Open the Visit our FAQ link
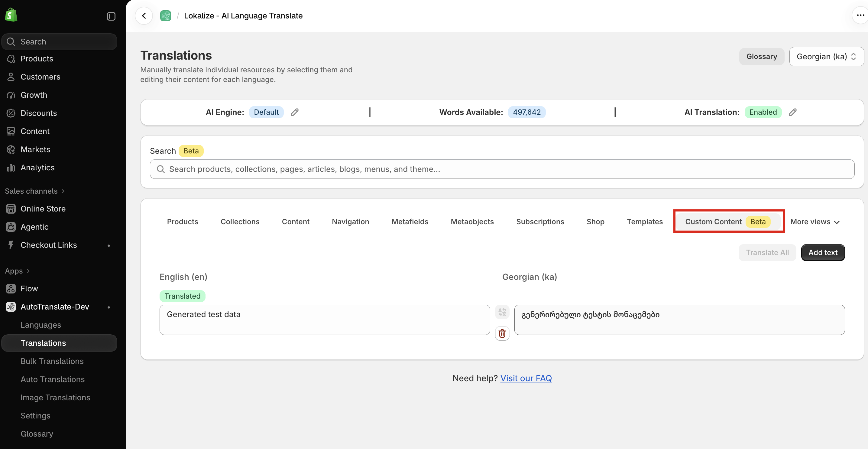This screenshot has height=449, width=868. coord(526,379)
